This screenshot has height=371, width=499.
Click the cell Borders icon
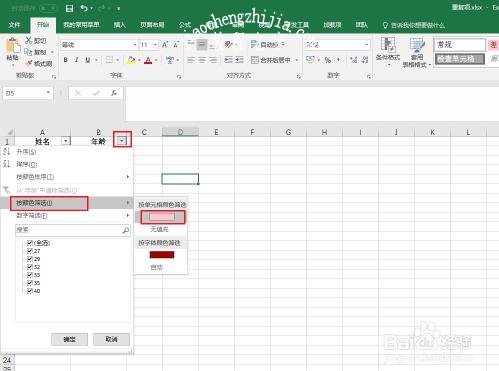[x=109, y=60]
